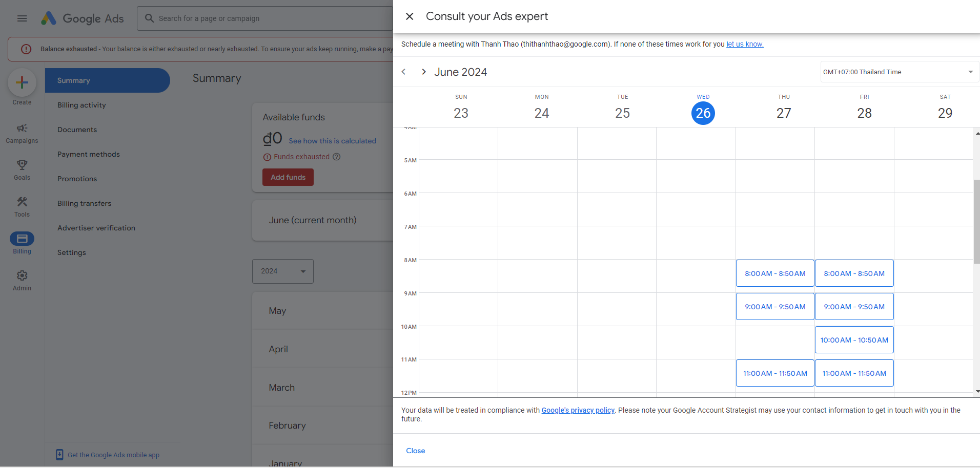Click the Add funds button
This screenshot has width=980, height=468.
click(288, 177)
